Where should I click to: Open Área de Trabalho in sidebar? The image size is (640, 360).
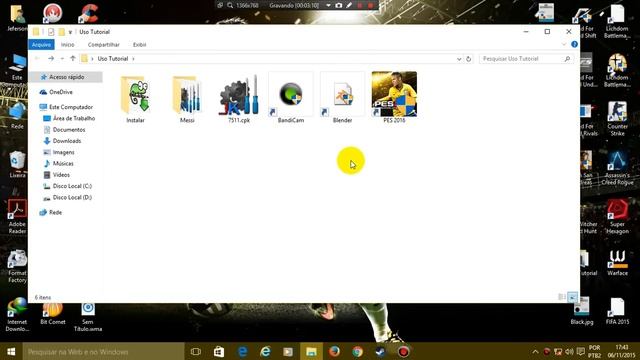click(x=69, y=118)
